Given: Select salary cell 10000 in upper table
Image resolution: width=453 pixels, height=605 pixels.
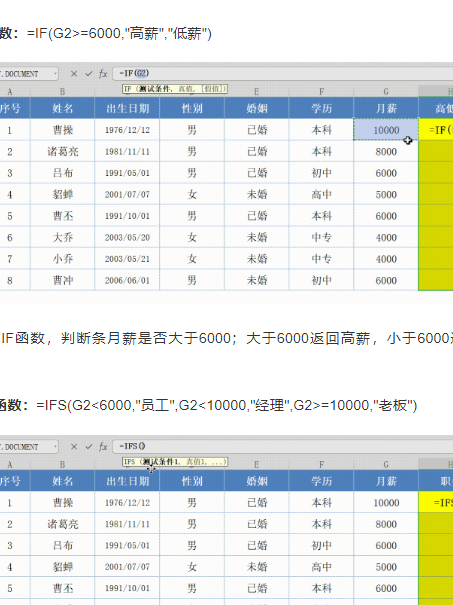Looking at the screenshot, I should point(386,130).
